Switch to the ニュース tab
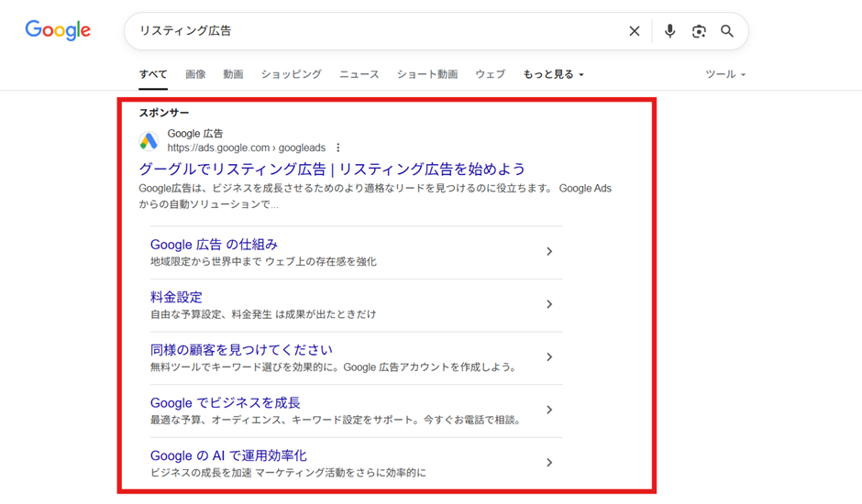862x504 pixels. (359, 74)
